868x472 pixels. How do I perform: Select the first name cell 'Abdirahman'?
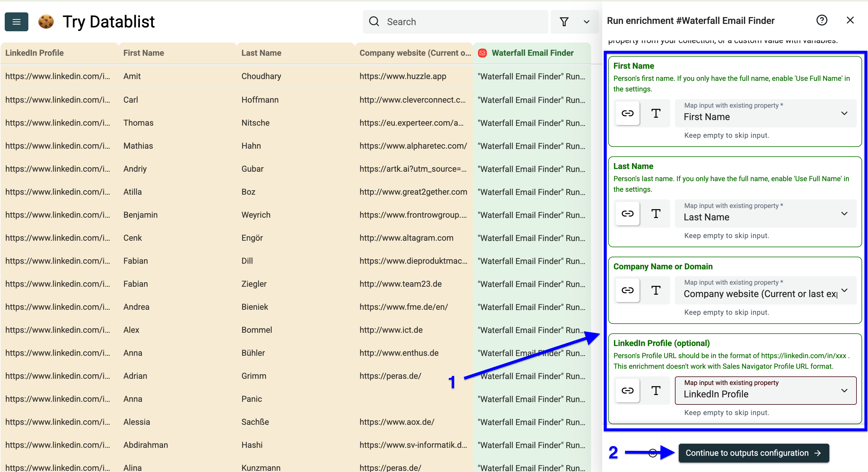[x=177, y=445]
